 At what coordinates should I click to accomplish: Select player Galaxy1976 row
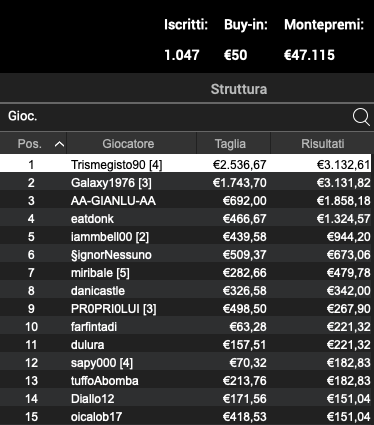(x=185, y=183)
